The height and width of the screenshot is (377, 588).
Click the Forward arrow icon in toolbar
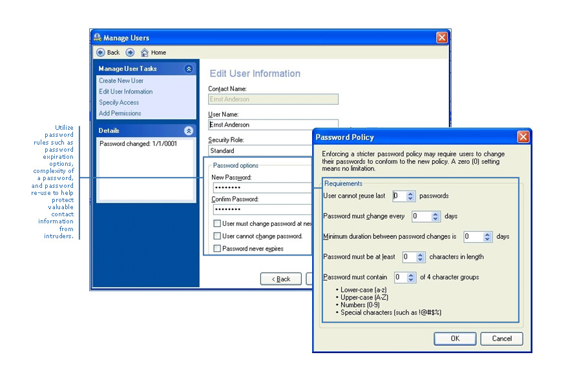click(130, 52)
